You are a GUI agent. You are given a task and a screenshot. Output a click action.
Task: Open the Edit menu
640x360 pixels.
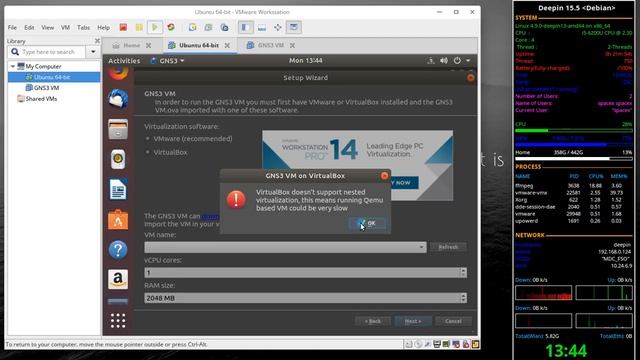(x=29, y=27)
